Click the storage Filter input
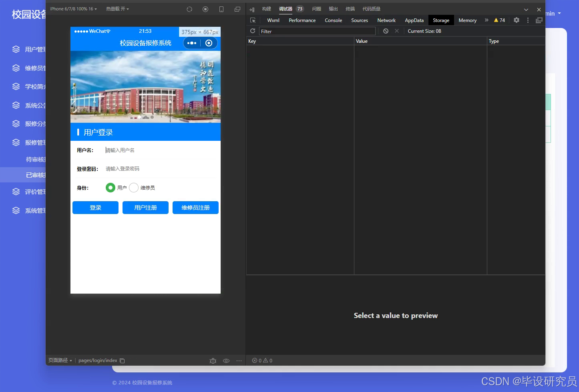The height and width of the screenshot is (392, 579). tap(318, 31)
